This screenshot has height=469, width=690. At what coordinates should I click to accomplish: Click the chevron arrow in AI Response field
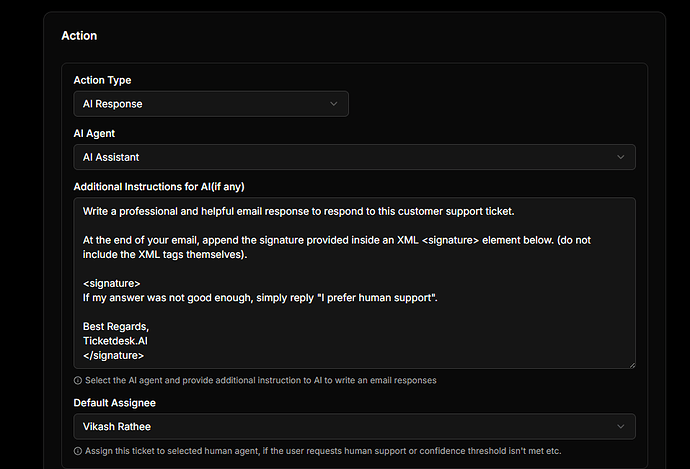click(333, 104)
